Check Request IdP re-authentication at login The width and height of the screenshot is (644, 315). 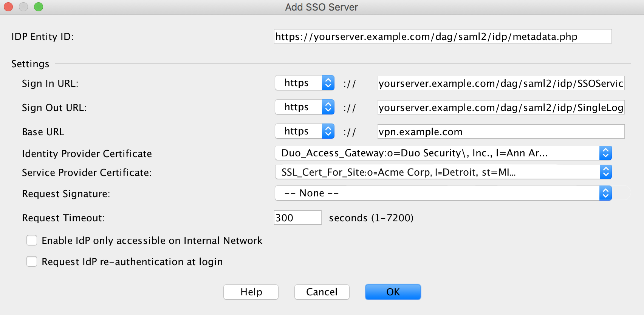(32, 261)
